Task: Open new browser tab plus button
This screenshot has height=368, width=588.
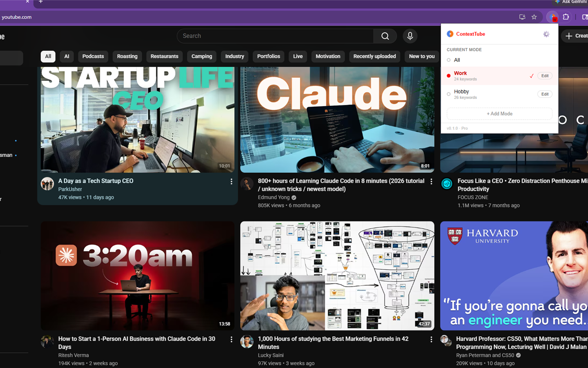Action: click(x=40, y=2)
